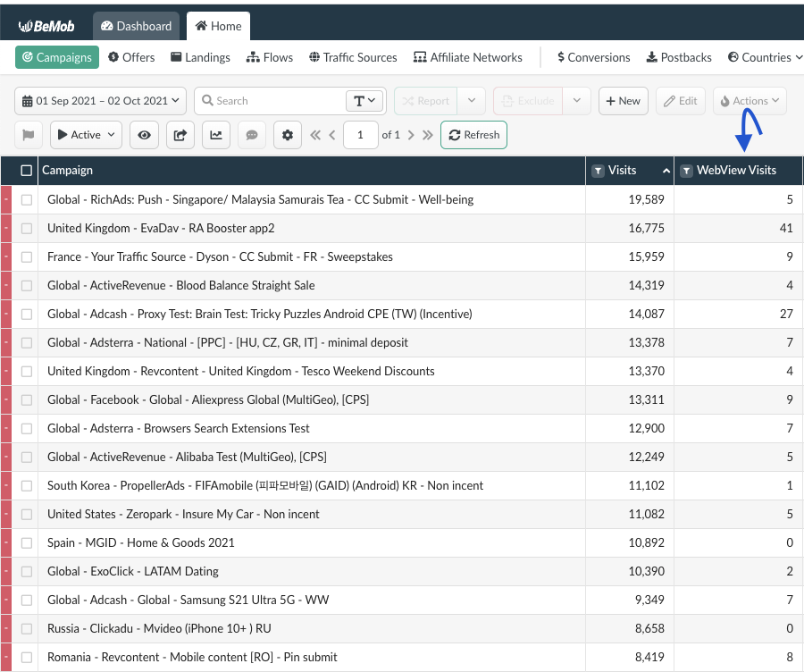Open the chart graph icon button

216,135
